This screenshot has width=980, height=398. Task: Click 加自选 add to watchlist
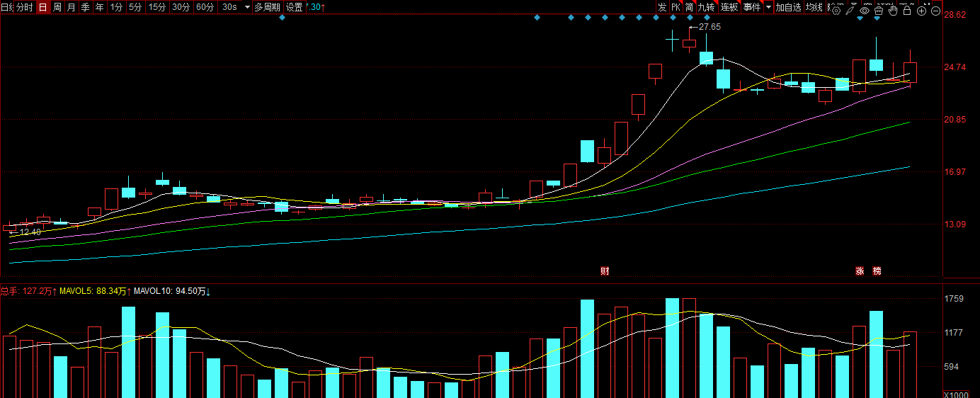tap(788, 7)
